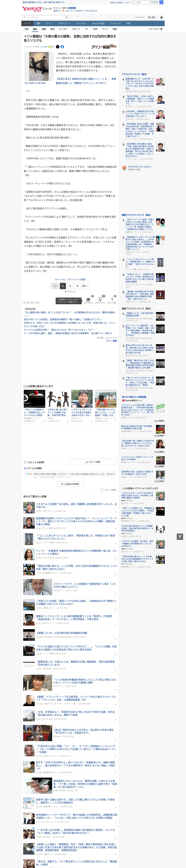Screen dimensions: 186x868
Task: Open the エキスパート navigation tab
Action: (64, 24)
